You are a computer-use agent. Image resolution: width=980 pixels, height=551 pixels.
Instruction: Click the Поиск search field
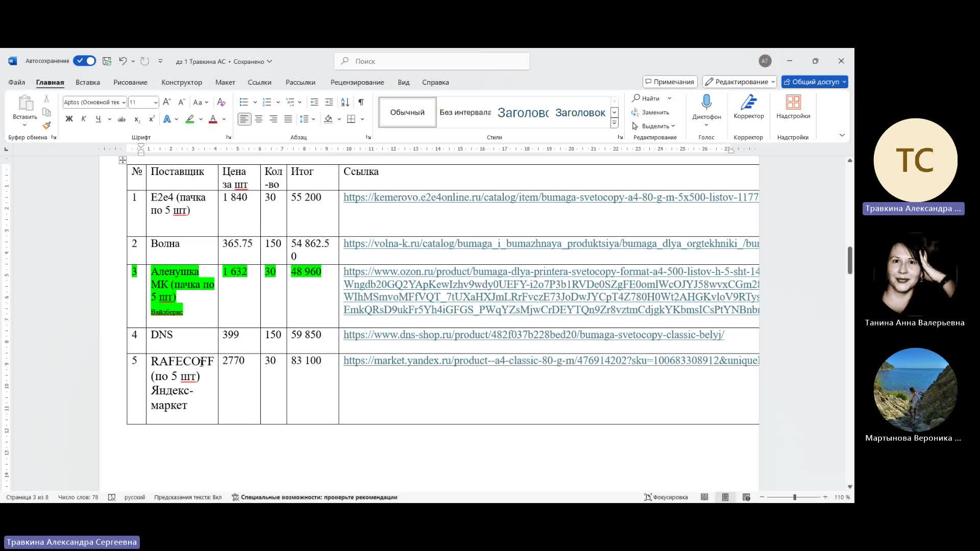tap(432, 61)
